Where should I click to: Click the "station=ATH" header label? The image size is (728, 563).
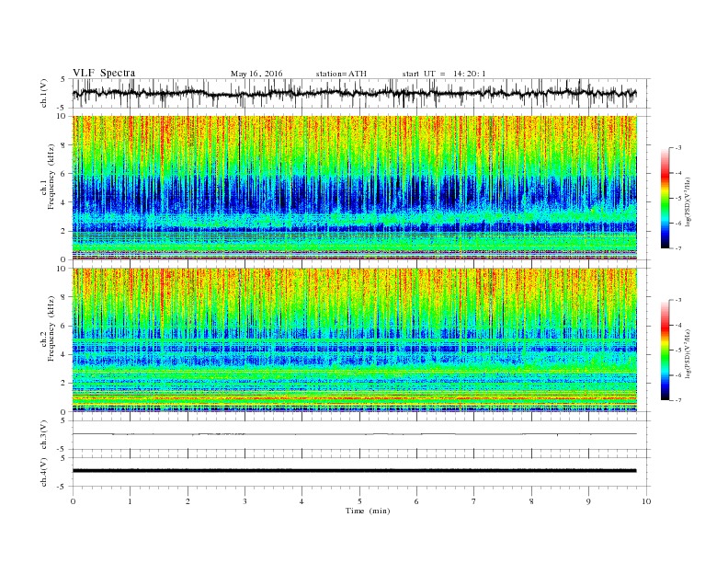[x=341, y=74]
